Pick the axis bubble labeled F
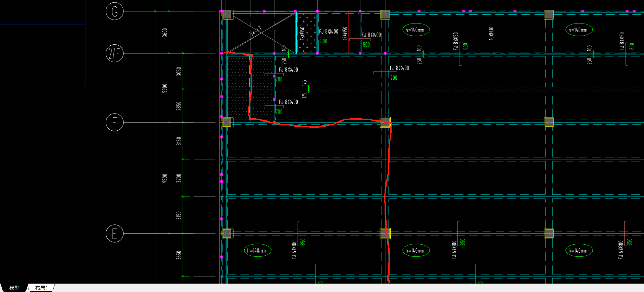Screen dimensions: 644x292 tap(114, 122)
